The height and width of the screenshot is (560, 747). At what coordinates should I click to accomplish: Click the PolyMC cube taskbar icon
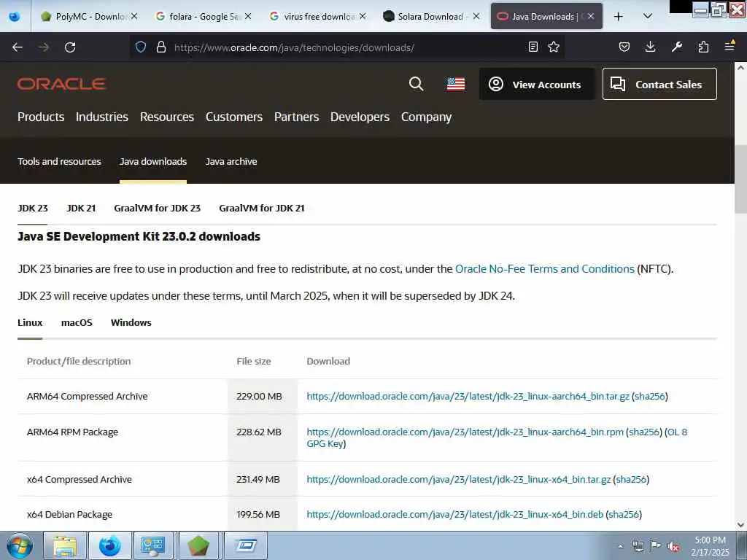[x=198, y=545]
